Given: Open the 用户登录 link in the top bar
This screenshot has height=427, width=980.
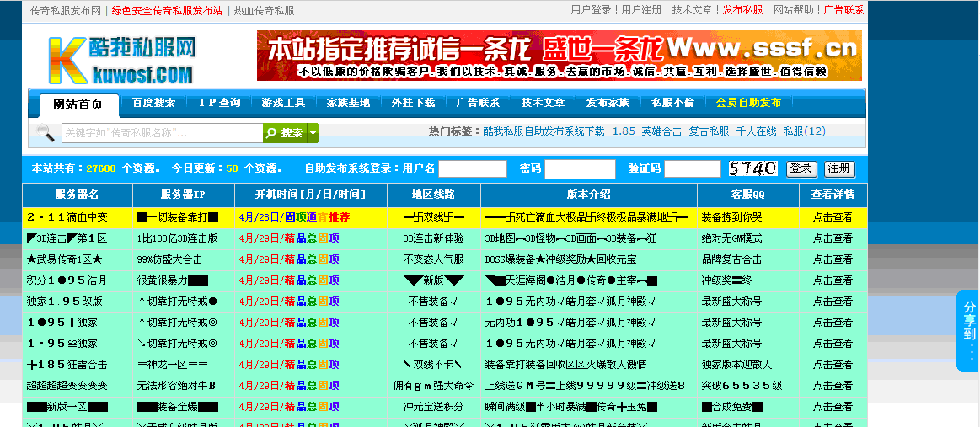Looking at the screenshot, I should (x=591, y=10).
